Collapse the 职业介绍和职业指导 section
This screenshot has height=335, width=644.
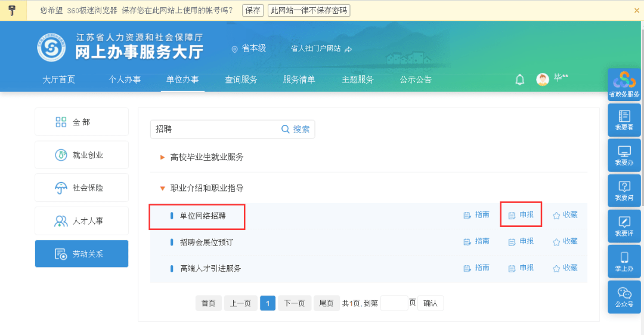206,188
